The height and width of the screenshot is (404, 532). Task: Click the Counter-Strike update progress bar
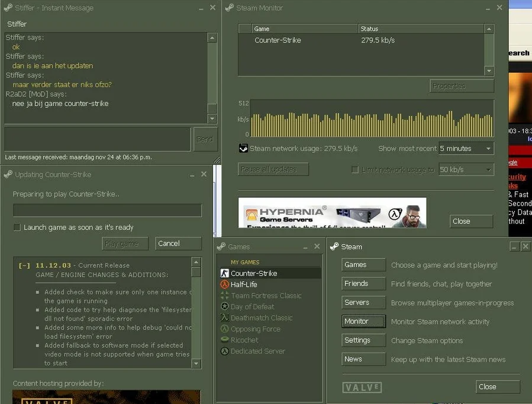pos(107,211)
